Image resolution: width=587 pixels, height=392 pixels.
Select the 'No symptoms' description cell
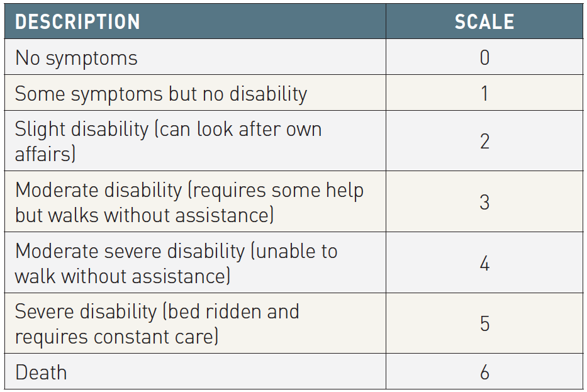coord(195,57)
